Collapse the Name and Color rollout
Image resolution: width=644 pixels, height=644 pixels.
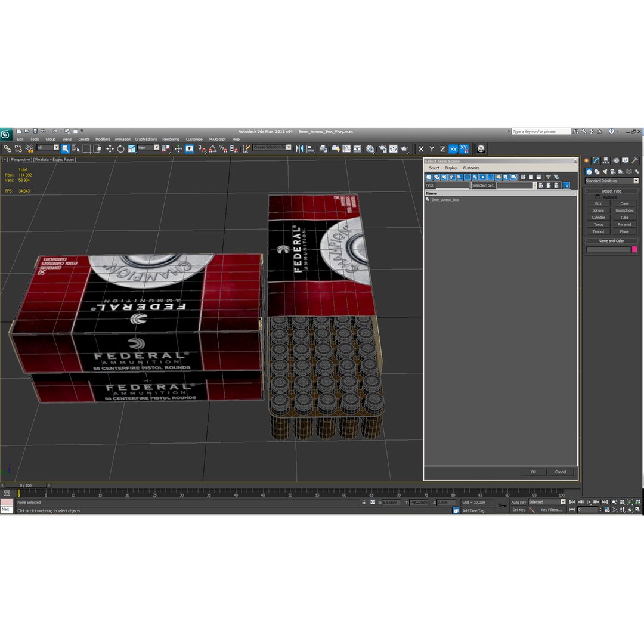pos(612,241)
